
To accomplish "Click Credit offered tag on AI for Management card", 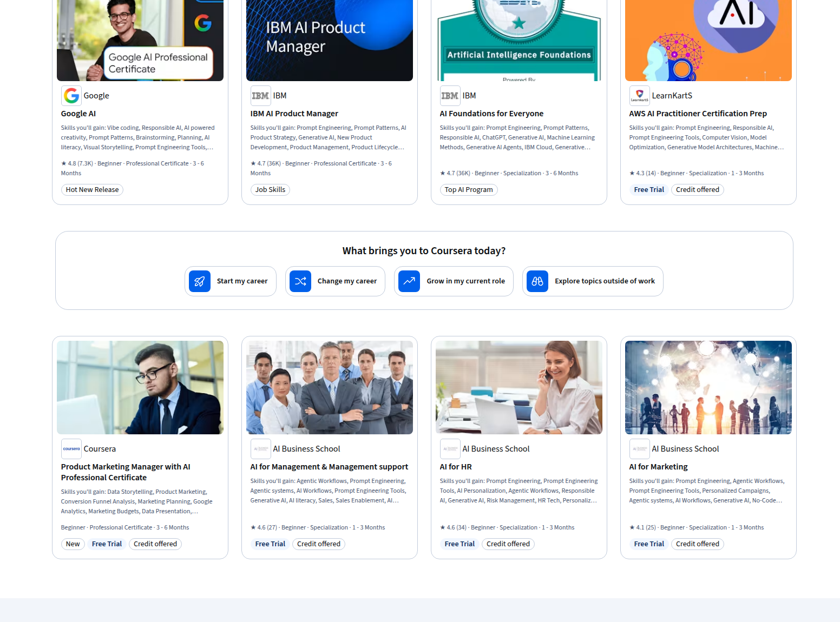I will [x=319, y=544].
